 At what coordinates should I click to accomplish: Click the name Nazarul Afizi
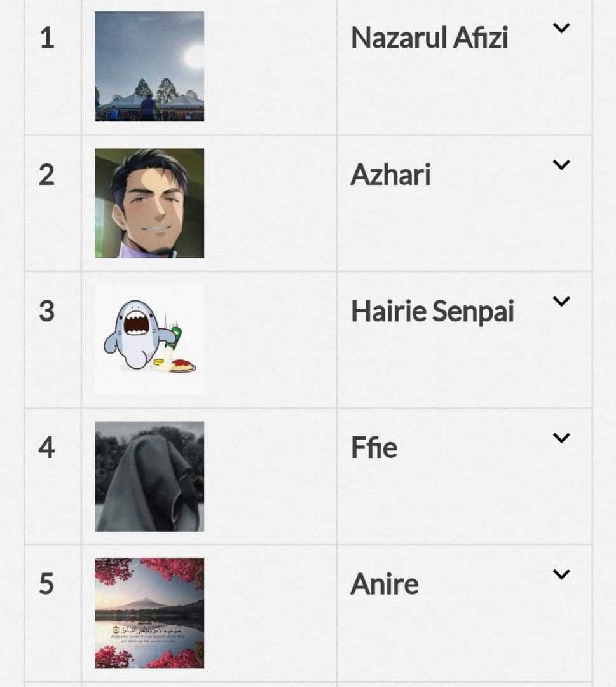pos(430,38)
